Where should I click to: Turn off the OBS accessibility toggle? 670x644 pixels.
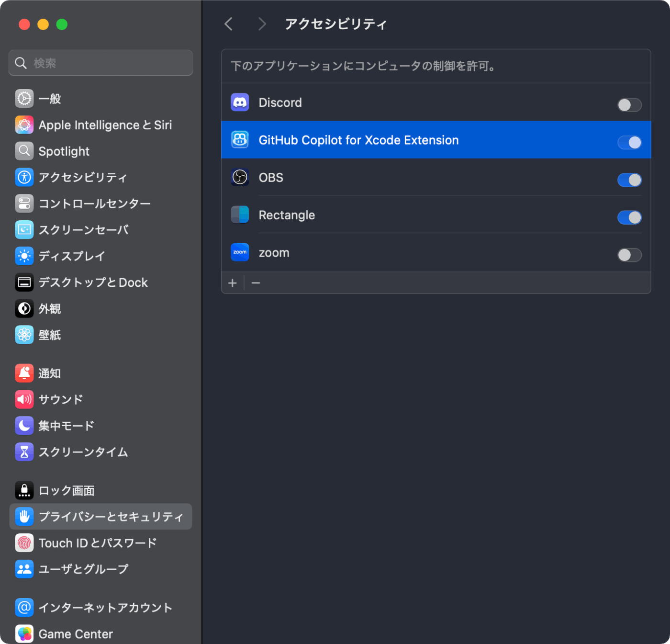tap(629, 180)
